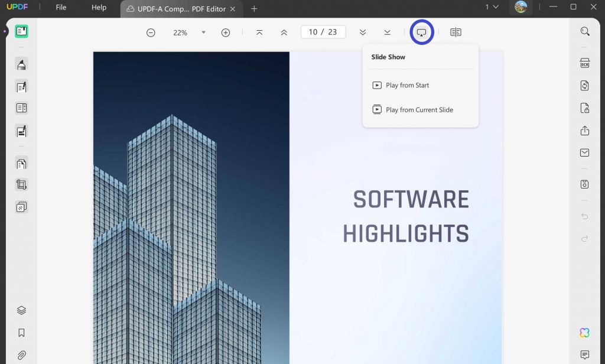Screen dimensions: 605x364
Task: Open the zoom percentage dropdown
Action: pyautogui.click(x=203, y=32)
